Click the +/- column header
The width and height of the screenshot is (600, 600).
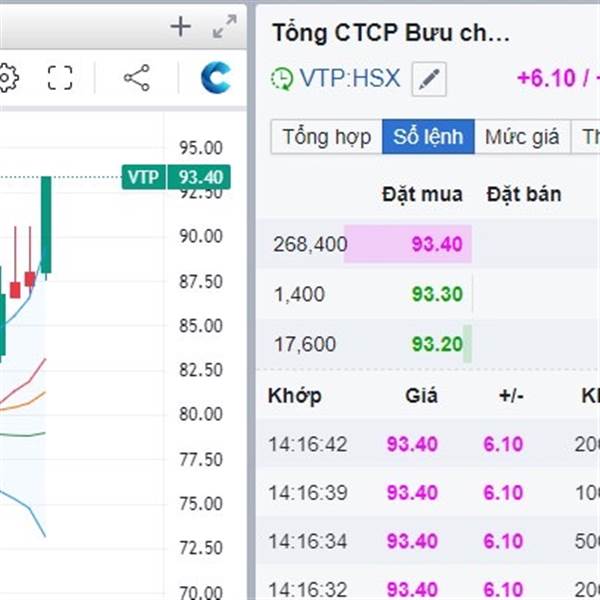[511, 396]
